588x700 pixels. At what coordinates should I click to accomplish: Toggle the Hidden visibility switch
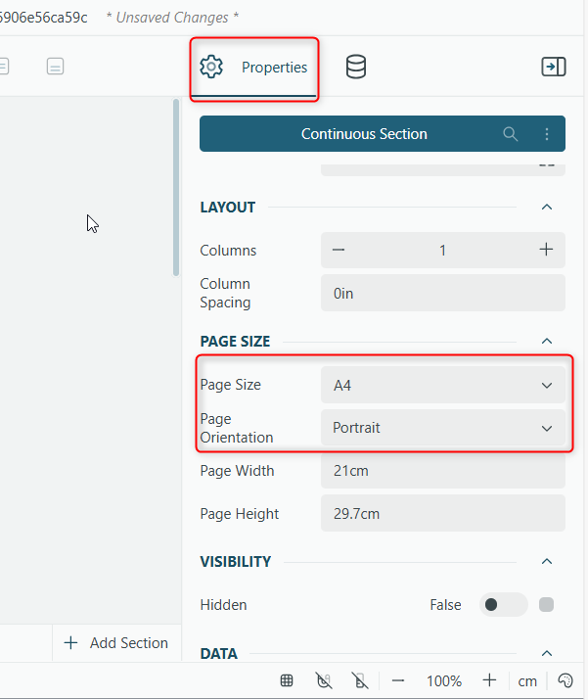[x=503, y=605]
